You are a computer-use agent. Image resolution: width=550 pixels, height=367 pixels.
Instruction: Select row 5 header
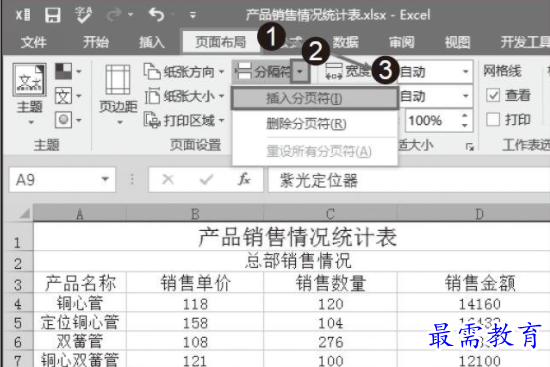[x=18, y=322]
